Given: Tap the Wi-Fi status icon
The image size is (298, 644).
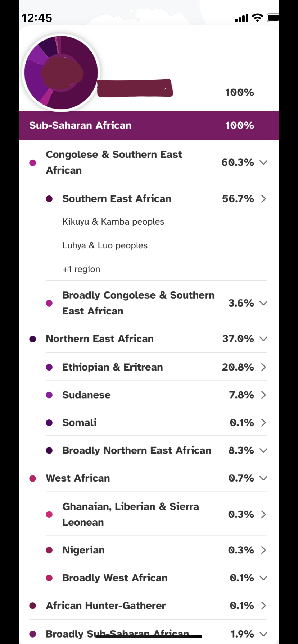Looking at the screenshot, I should 257,18.
